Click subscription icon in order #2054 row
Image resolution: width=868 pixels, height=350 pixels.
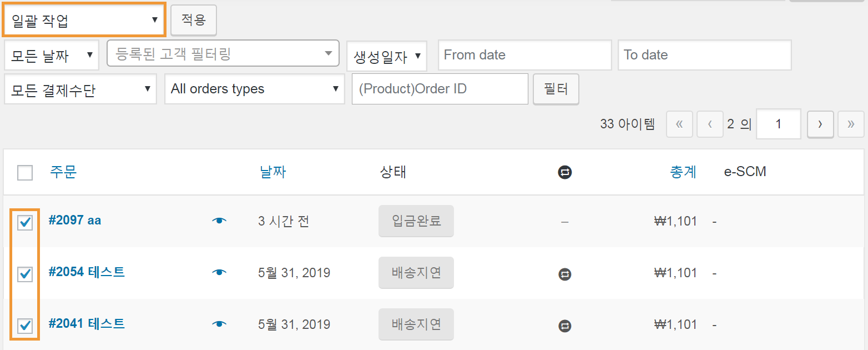565,274
